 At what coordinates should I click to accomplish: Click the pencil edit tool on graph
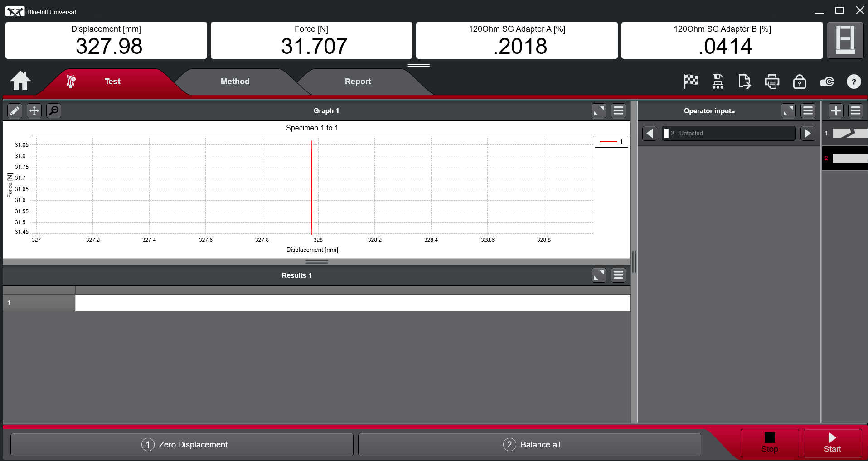click(x=15, y=110)
